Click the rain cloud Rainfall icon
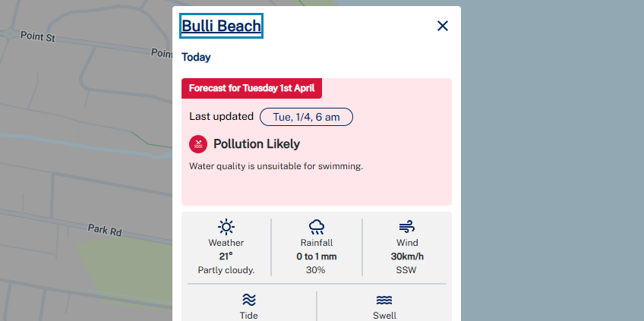The height and width of the screenshot is (321, 644). (x=316, y=227)
